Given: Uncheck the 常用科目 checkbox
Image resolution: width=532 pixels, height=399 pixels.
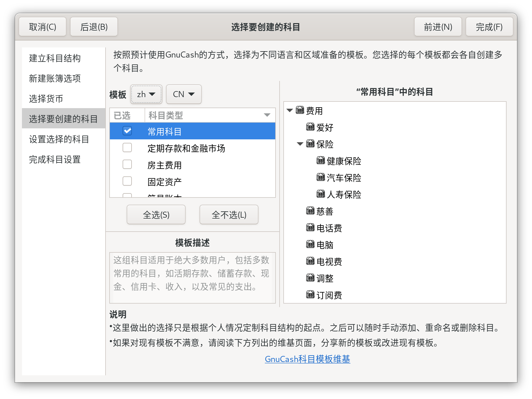Looking at the screenshot, I should (x=127, y=131).
